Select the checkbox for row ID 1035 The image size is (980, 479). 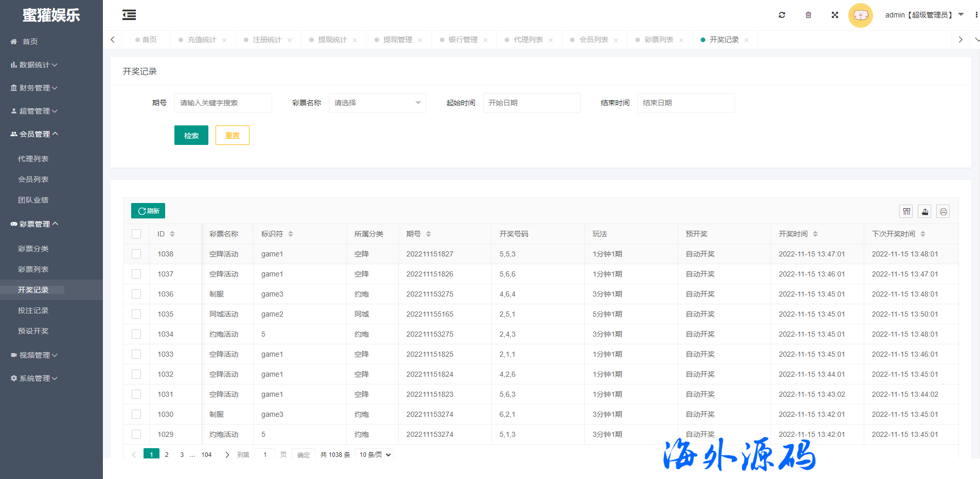click(136, 314)
